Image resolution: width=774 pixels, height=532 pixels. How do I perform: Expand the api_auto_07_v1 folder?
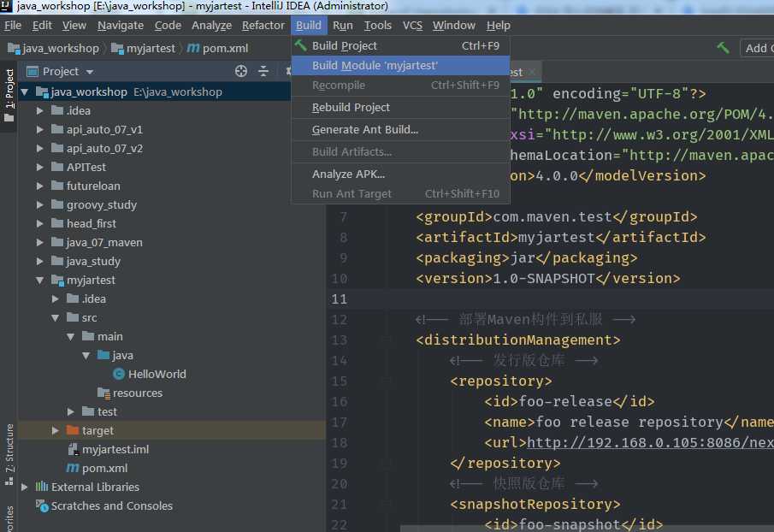40,129
